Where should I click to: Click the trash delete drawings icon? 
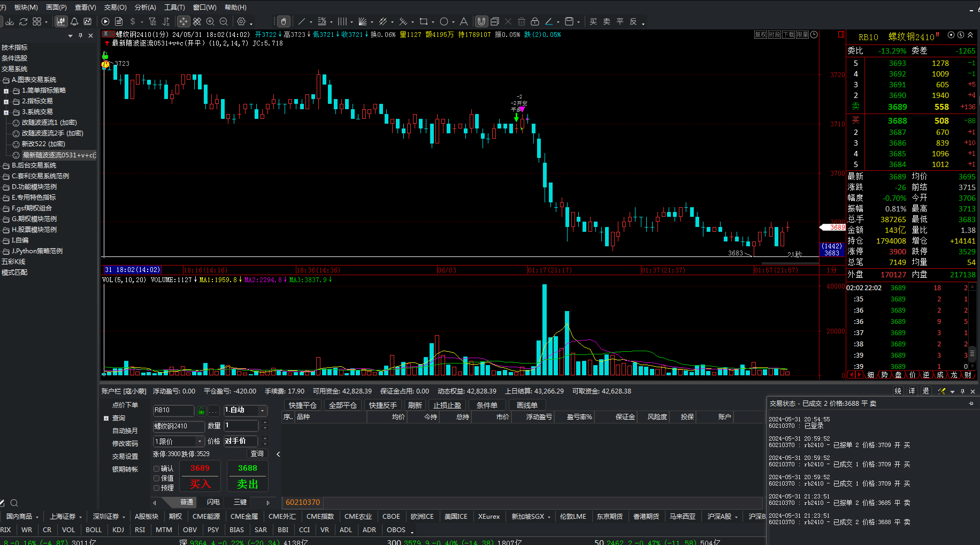pyautogui.click(x=522, y=21)
